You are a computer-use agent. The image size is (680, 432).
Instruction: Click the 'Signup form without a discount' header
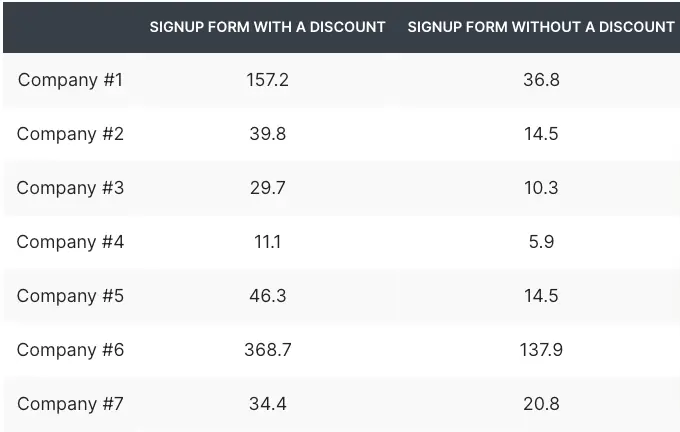click(x=541, y=27)
